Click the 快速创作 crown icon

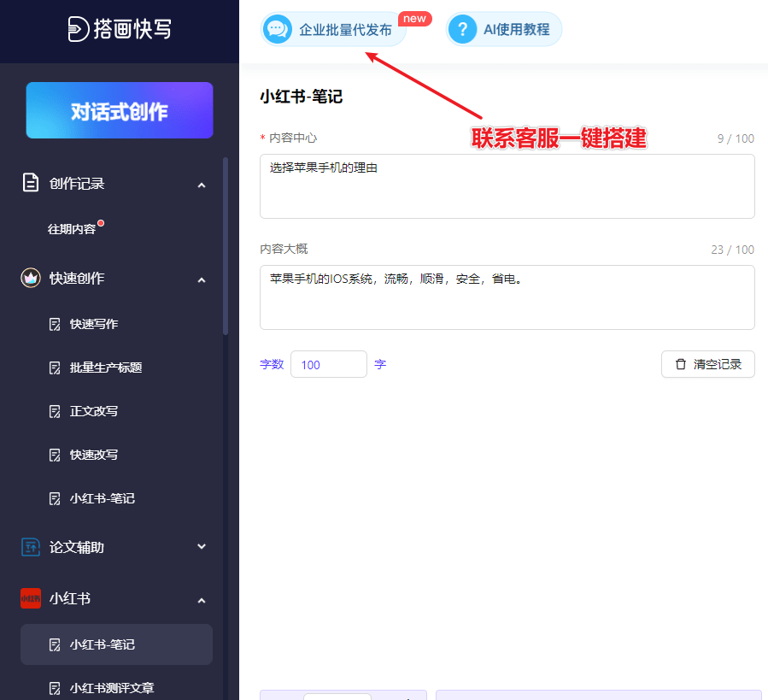point(31,278)
